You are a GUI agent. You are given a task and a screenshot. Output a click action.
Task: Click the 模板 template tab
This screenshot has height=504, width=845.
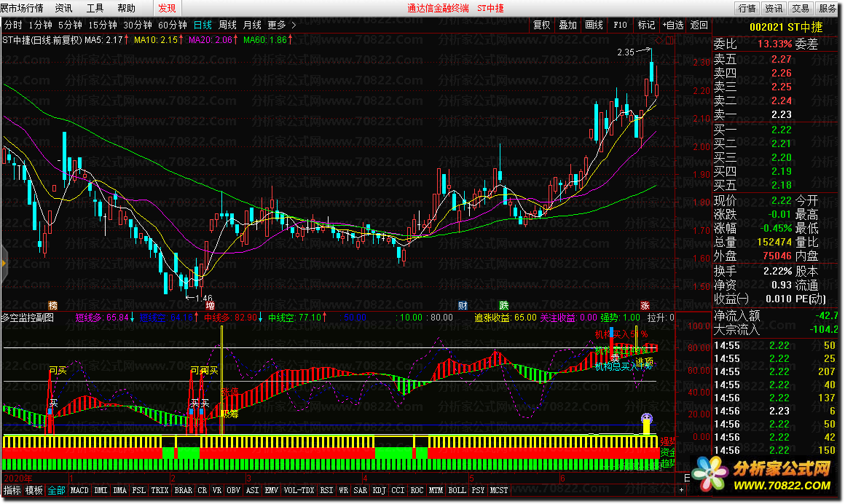pos(34,490)
